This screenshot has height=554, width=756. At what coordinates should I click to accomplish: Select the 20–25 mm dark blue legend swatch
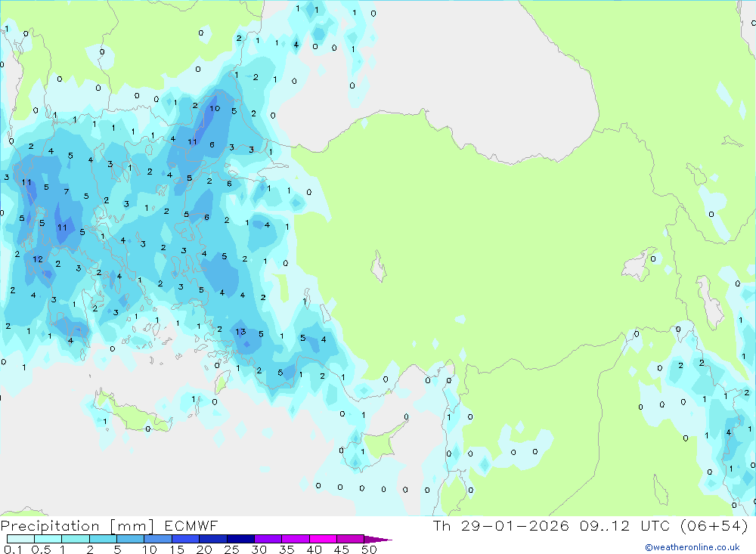pyautogui.click(x=213, y=539)
